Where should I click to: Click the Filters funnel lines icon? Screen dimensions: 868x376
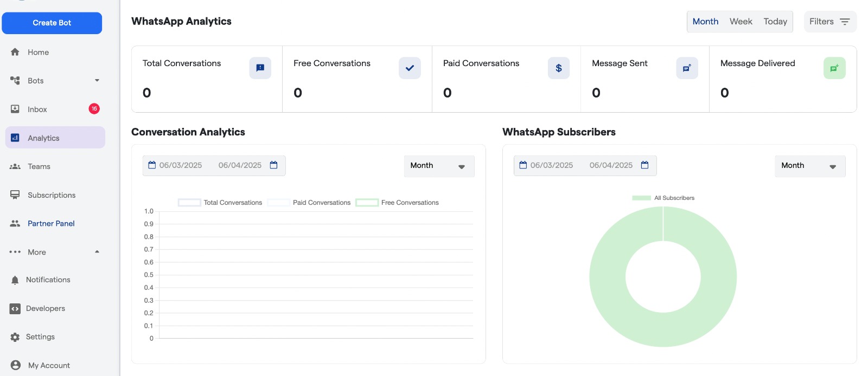[845, 22]
